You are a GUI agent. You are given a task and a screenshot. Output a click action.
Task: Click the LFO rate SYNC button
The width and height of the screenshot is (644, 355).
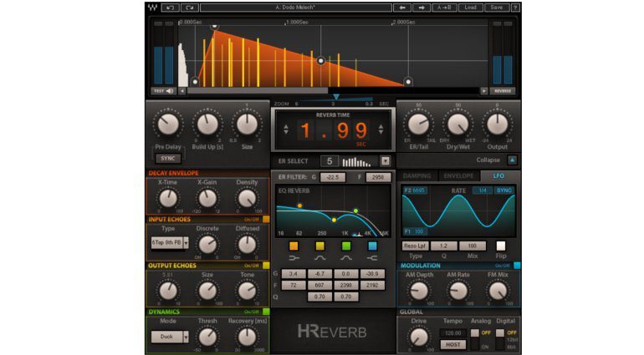504,190
